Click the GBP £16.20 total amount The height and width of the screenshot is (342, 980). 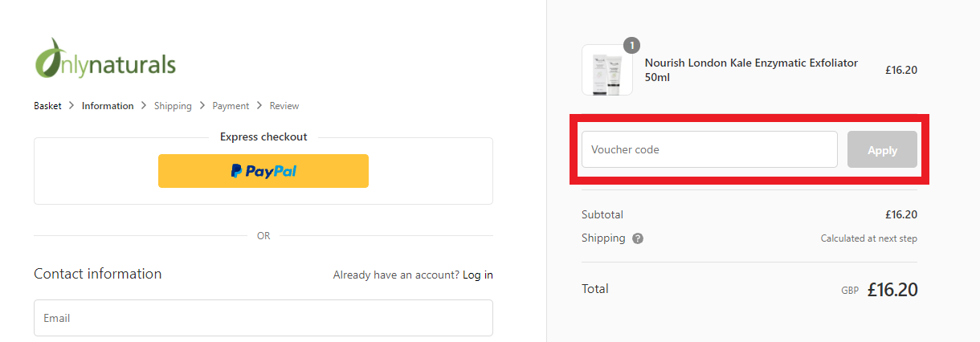879,290
